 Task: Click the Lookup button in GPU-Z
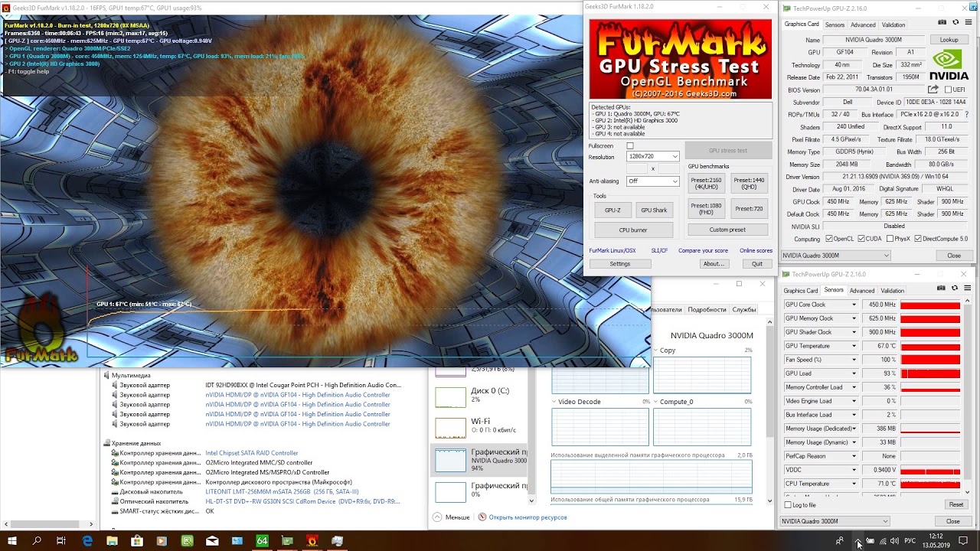point(949,40)
